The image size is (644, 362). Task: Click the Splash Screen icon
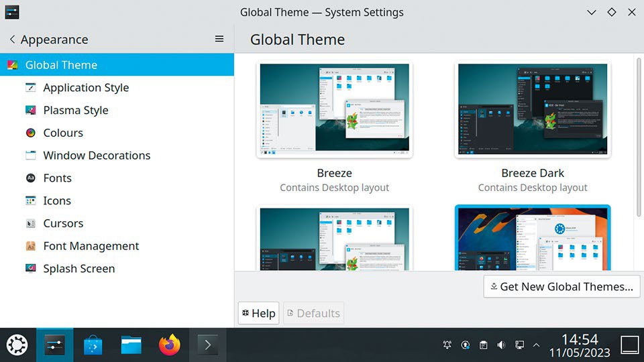[x=31, y=268]
